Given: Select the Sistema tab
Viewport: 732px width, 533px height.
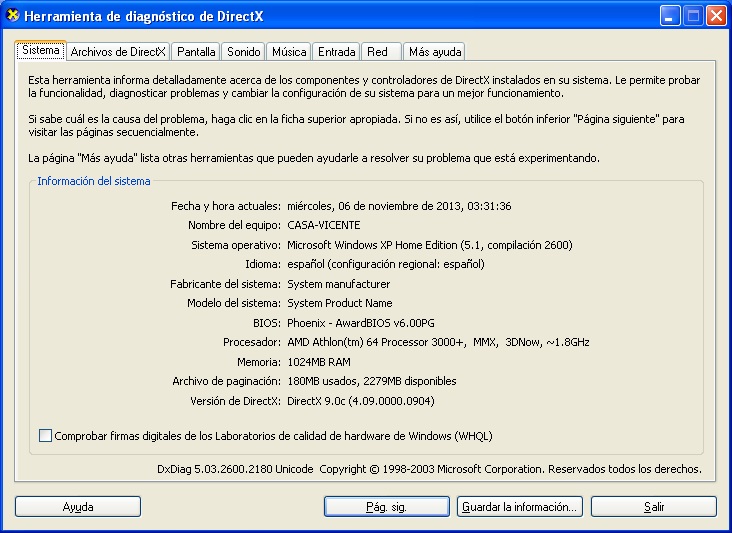Looking at the screenshot, I should pyautogui.click(x=41, y=50).
